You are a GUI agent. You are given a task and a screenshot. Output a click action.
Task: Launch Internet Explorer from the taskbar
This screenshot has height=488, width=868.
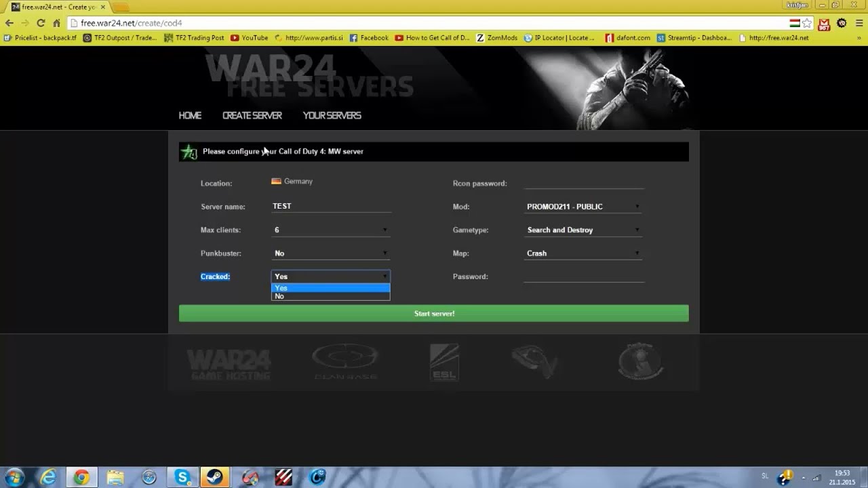point(48,477)
